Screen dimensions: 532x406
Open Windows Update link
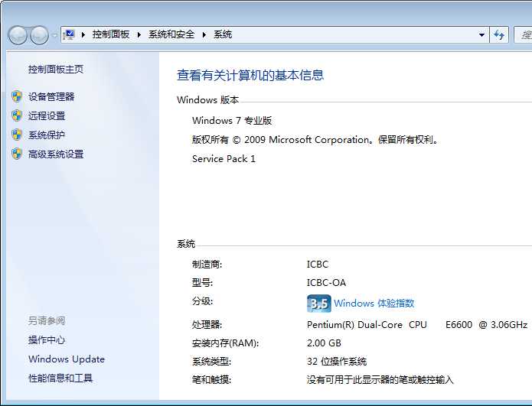pos(67,359)
